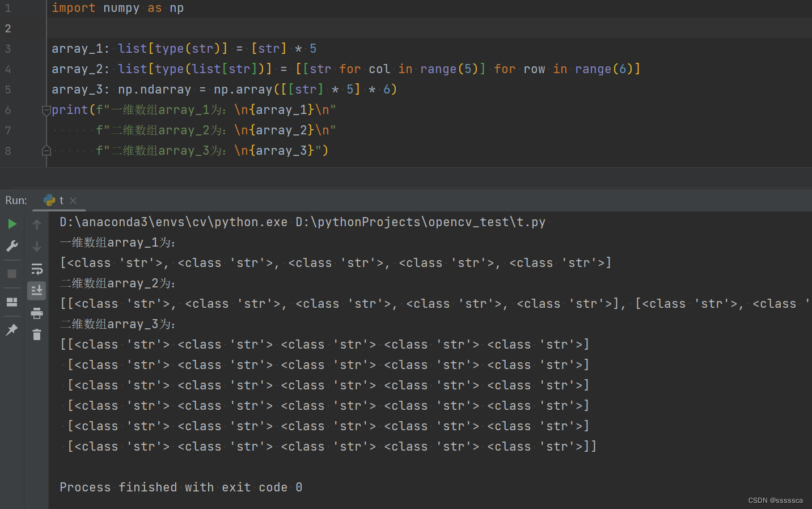The image size is (812, 509).
Task: Click 'array_2' variable declaration on line 4
Action: [77, 69]
